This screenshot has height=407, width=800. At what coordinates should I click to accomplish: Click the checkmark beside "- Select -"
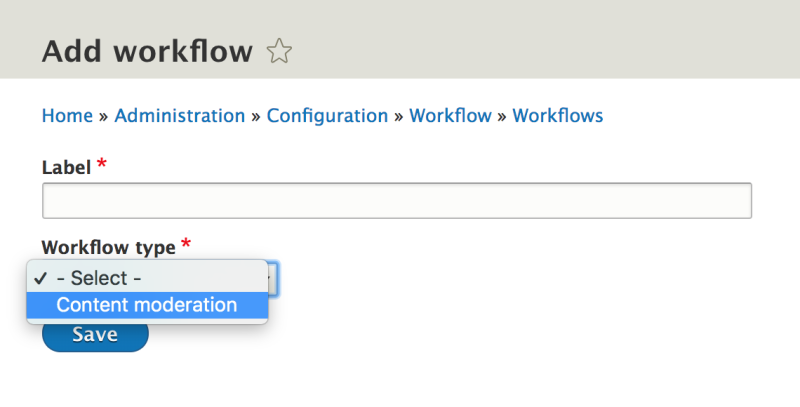[40, 278]
